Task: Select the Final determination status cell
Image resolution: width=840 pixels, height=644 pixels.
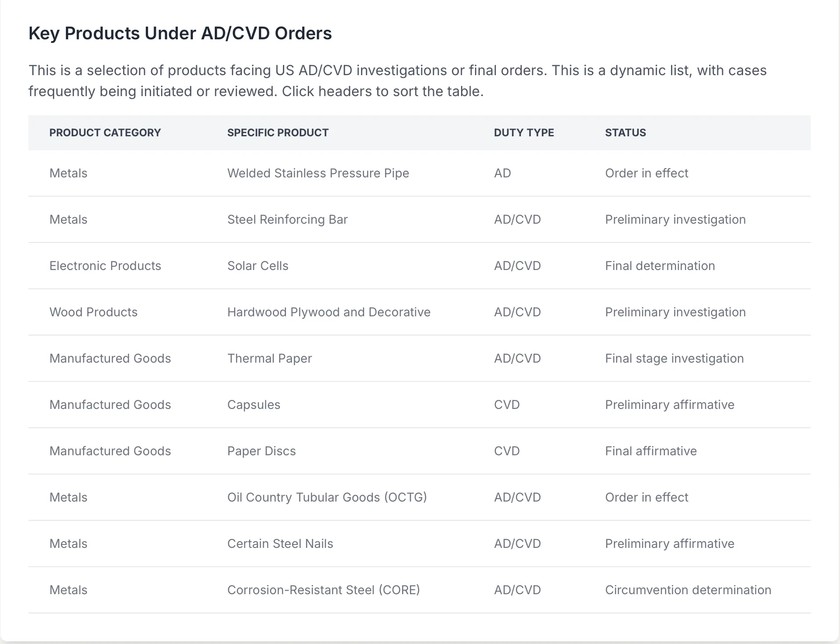Action: tap(660, 266)
